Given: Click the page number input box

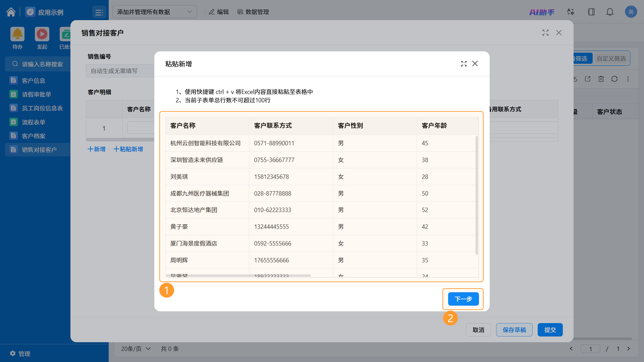Looking at the screenshot, I should click(591, 349).
